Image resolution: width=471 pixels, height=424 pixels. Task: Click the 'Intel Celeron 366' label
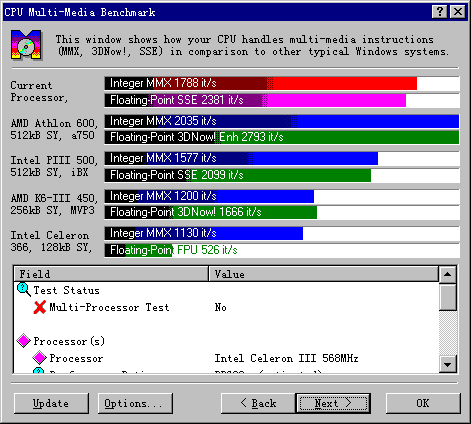tap(51, 241)
